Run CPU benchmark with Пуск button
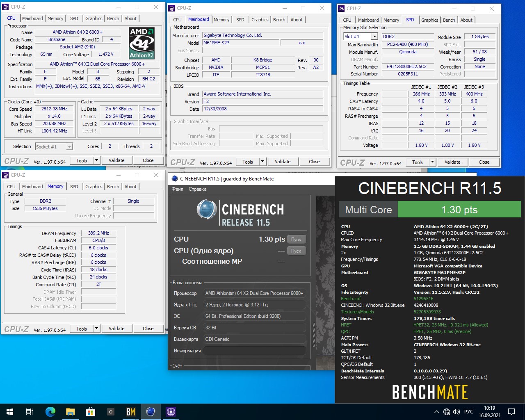The height and width of the screenshot is (420, 525). tap(296, 240)
